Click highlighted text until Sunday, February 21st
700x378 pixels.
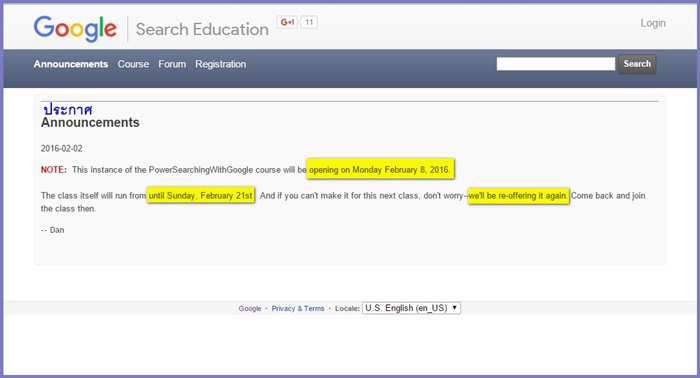[x=200, y=195]
